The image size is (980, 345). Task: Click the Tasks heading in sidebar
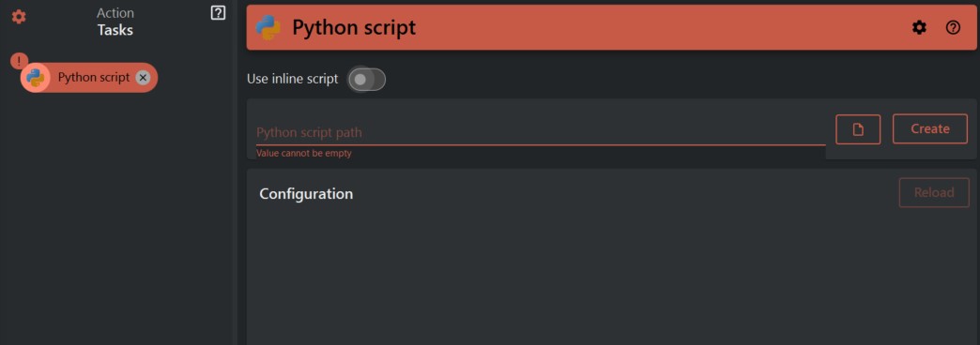tap(115, 30)
